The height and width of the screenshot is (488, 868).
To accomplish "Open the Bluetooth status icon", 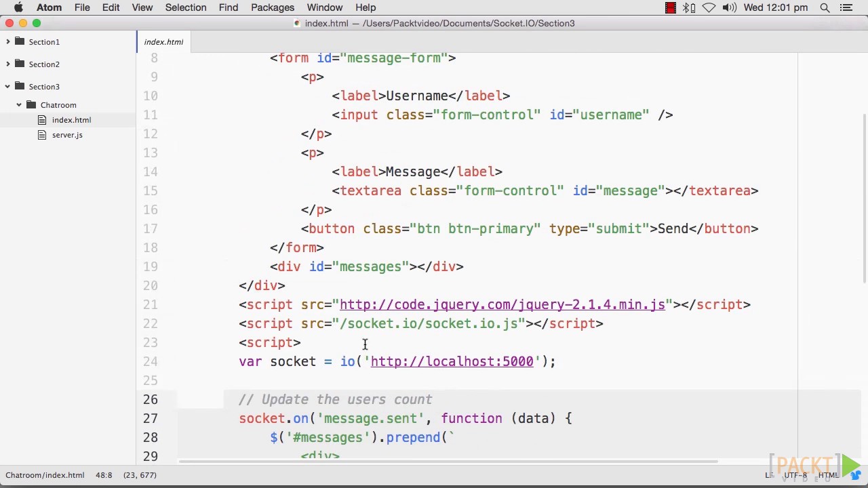I will pos(689,7).
